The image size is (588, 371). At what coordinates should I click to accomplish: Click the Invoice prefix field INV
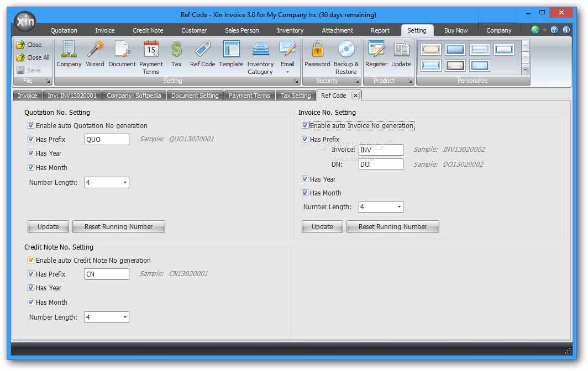tap(381, 150)
